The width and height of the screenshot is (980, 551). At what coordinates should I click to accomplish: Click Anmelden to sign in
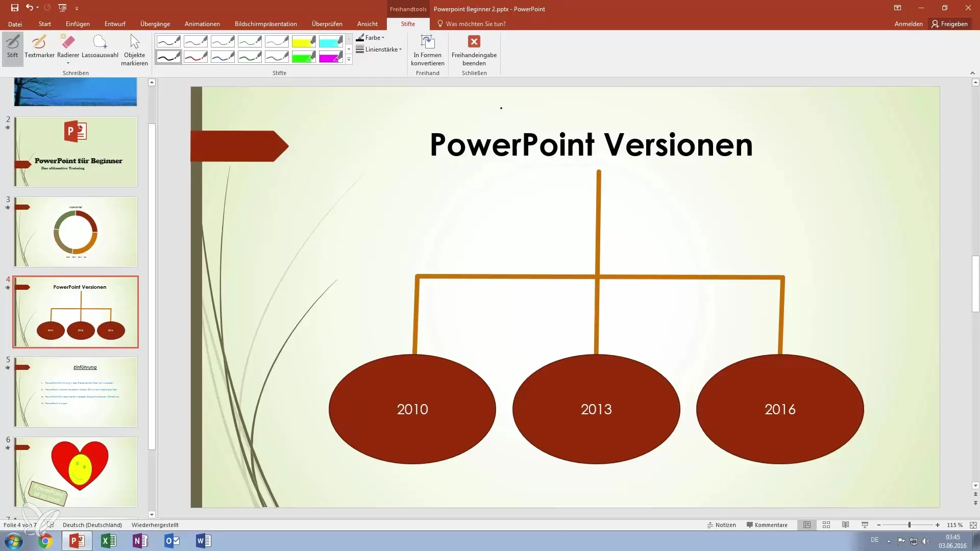coord(909,24)
